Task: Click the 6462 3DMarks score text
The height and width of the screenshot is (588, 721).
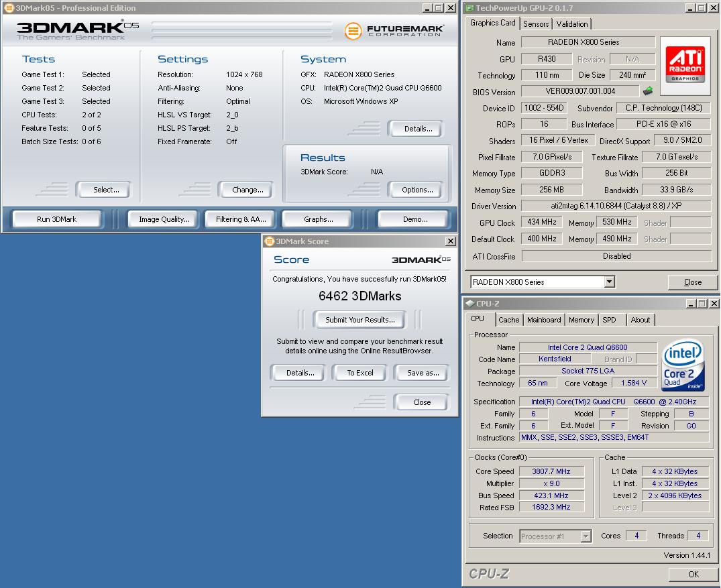Action: (359, 296)
